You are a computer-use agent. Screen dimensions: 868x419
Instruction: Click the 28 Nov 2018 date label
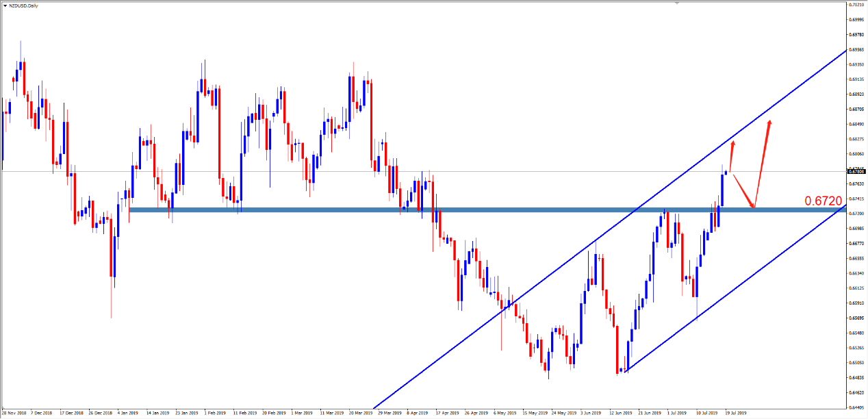(x=14, y=414)
